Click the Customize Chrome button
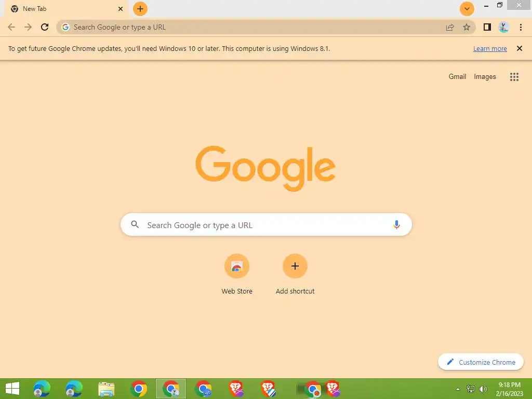532x399 pixels. point(481,362)
